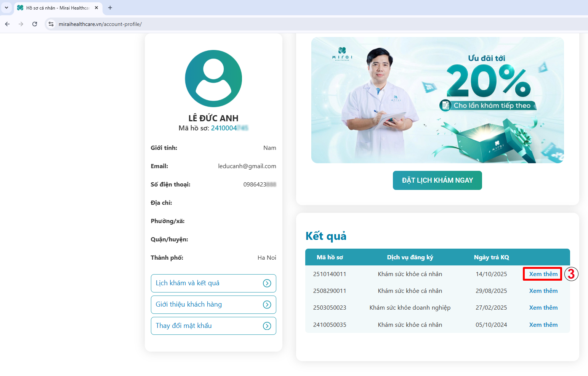Open Xem thêm for record 2410050035

point(543,325)
